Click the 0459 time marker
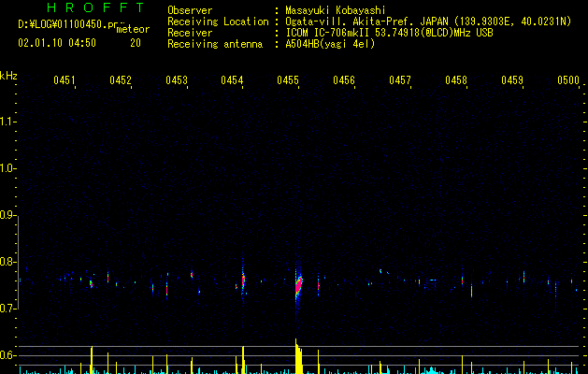 (x=512, y=80)
